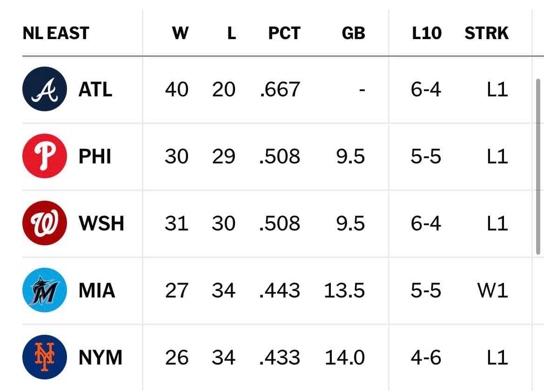This screenshot has height=392, width=544.
Task: Sort by the STRK column header
Action: 486,34
